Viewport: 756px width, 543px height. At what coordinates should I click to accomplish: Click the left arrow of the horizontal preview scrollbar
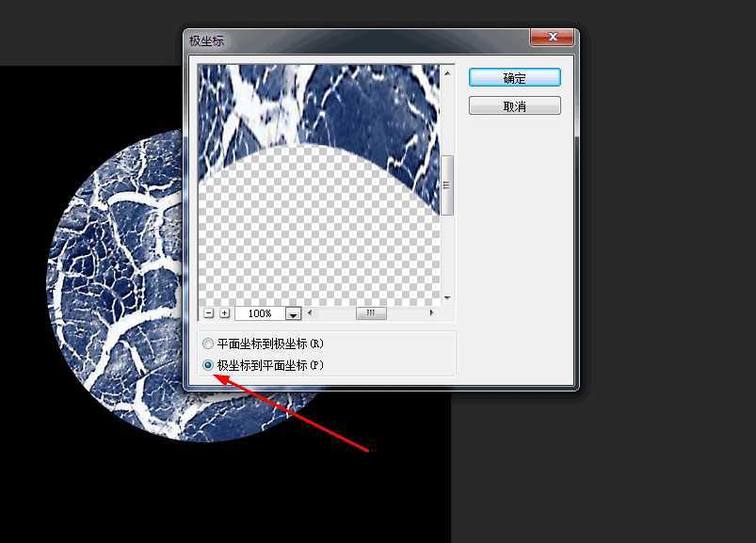(x=309, y=311)
